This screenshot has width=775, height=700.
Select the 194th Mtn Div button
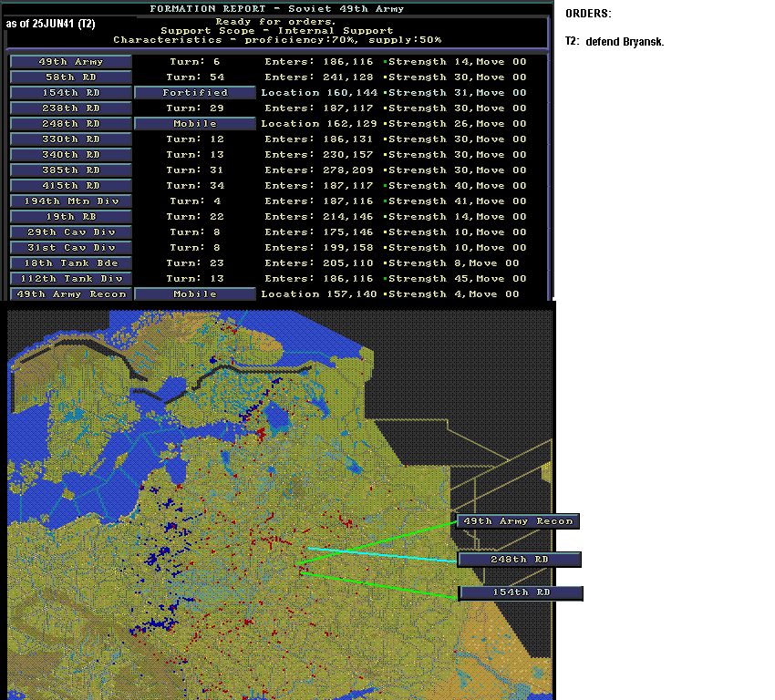71,201
